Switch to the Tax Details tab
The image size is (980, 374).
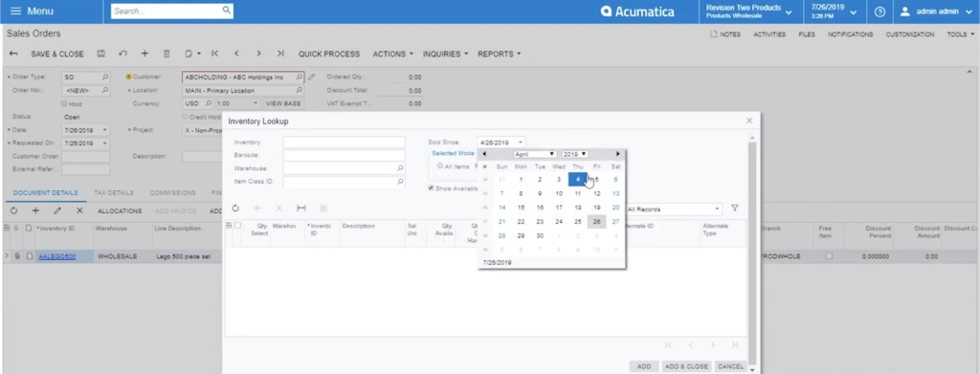[114, 193]
